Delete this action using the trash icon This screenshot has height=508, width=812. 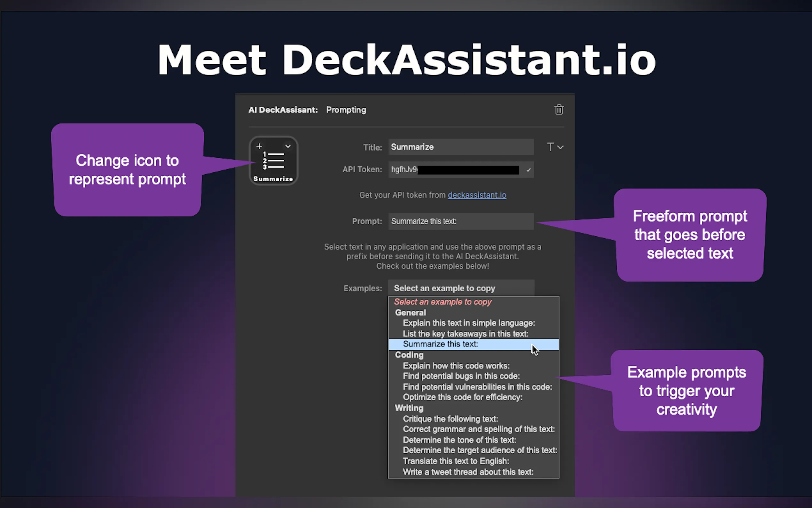pos(558,109)
